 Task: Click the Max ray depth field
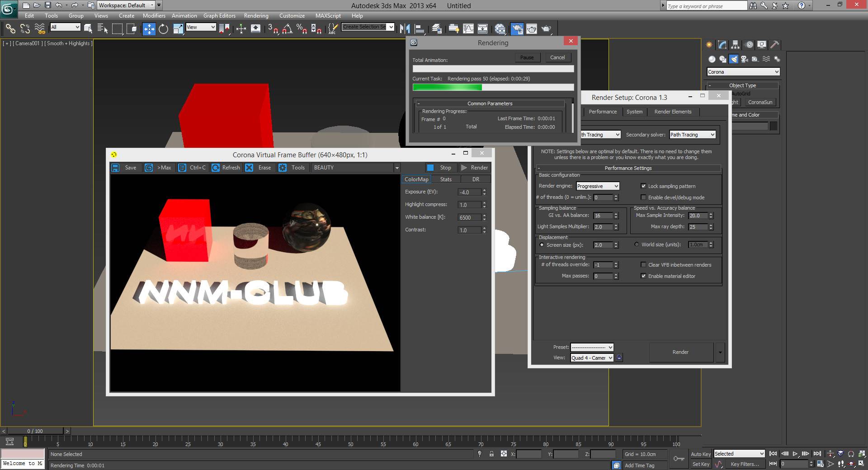tap(698, 227)
